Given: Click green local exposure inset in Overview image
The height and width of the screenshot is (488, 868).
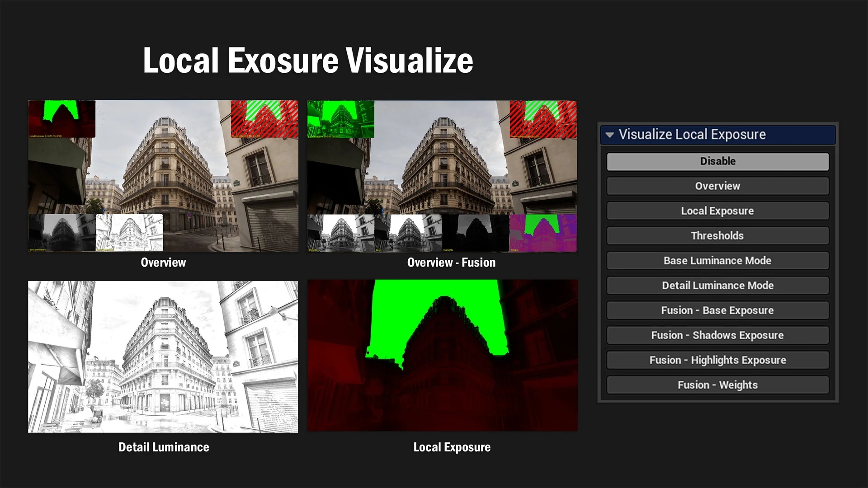Looking at the screenshot, I should [62, 118].
